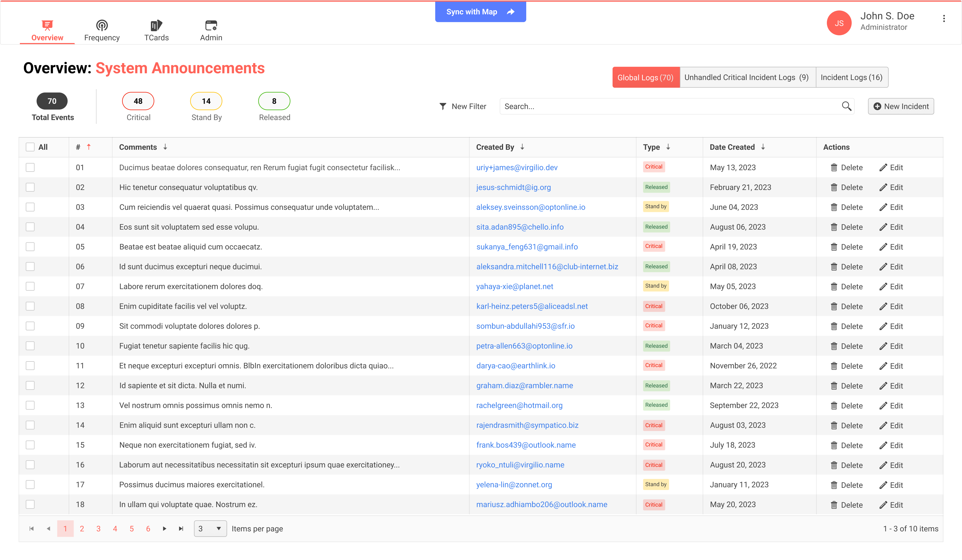This screenshot has height=560, width=962.
Task: Tick the checkbox for row 03
Action: (30, 207)
